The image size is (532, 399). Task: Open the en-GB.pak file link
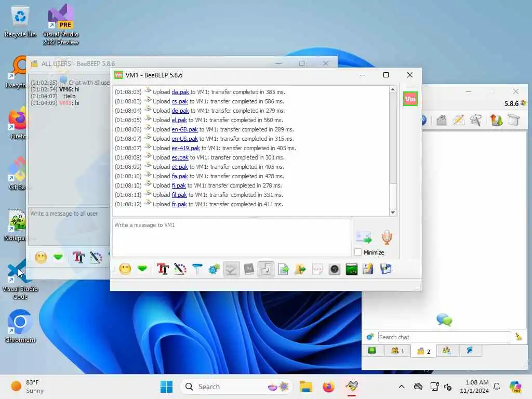(x=184, y=129)
